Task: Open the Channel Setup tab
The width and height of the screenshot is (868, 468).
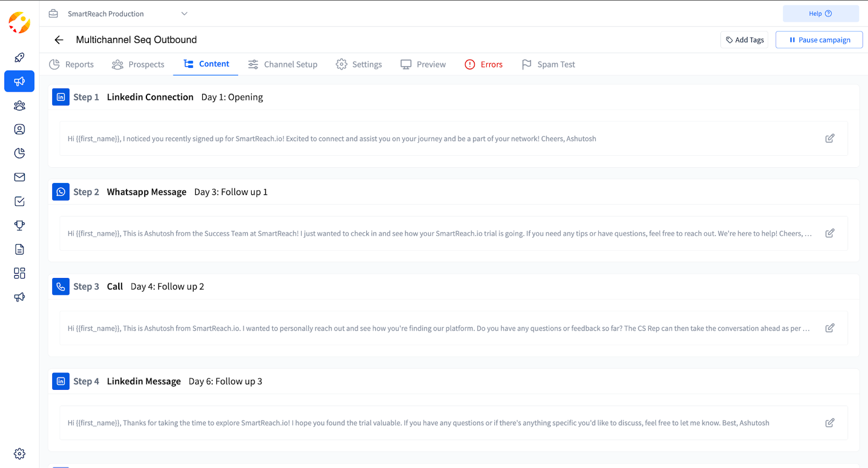Action: tap(283, 64)
